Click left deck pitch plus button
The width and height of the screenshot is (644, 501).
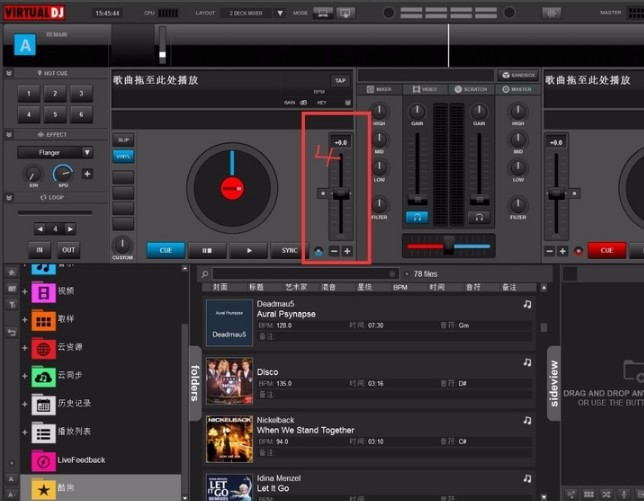[347, 251]
